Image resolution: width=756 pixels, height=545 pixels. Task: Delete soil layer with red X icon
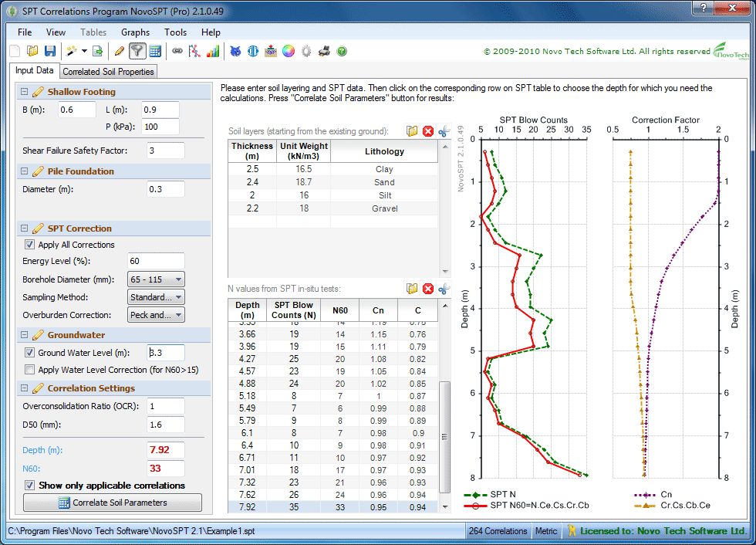tap(428, 131)
